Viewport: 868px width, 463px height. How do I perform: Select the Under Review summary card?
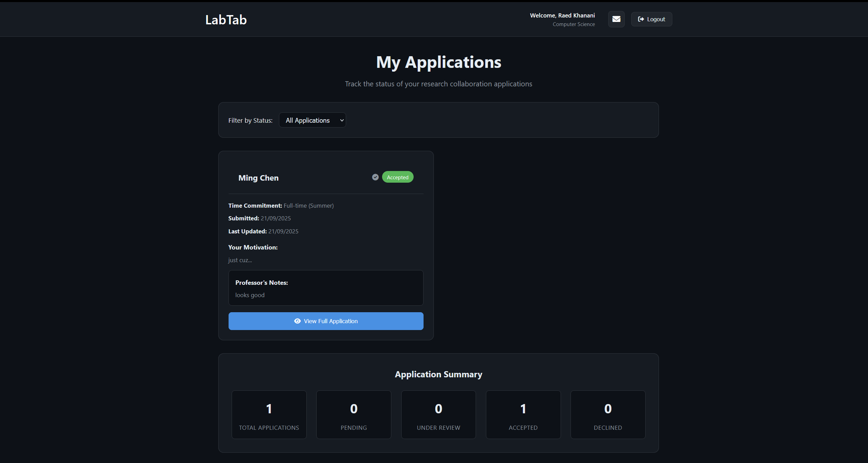pyautogui.click(x=438, y=414)
